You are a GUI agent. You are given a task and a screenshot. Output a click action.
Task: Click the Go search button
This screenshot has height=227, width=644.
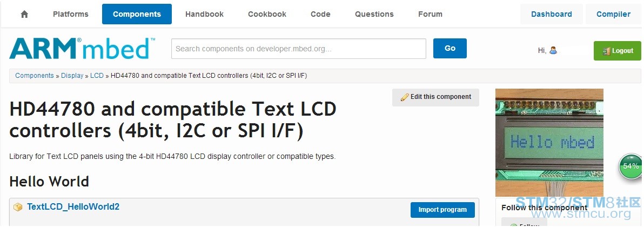click(x=450, y=49)
